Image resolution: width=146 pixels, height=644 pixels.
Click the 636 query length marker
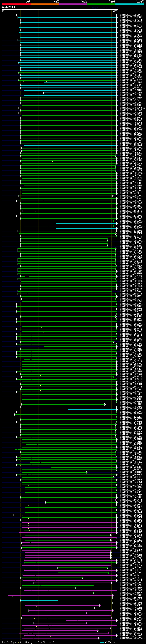[x=115, y=11]
